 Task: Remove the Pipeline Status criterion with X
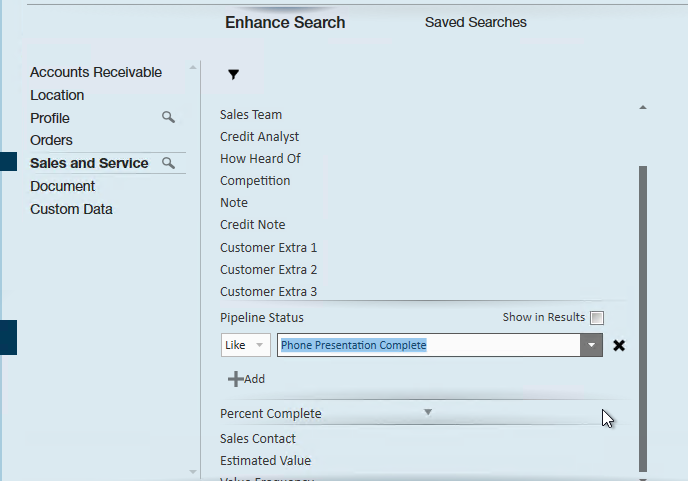[x=619, y=345]
